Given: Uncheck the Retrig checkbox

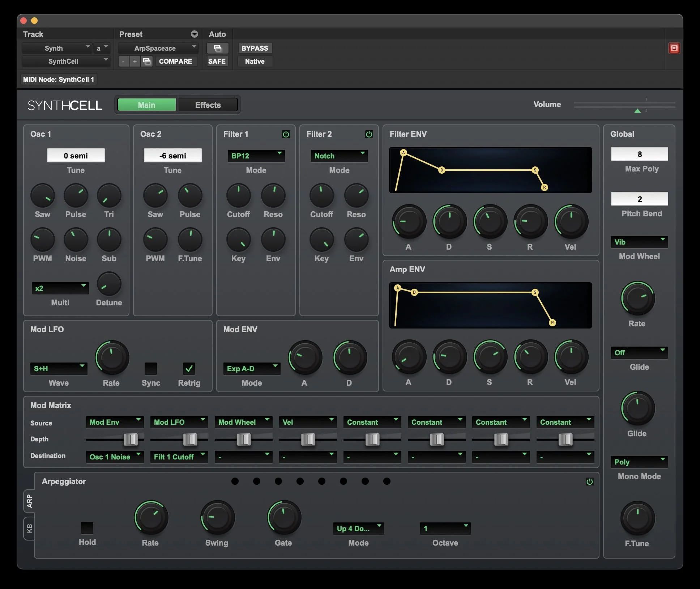Looking at the screenshot, I should [x=189, y=368].
